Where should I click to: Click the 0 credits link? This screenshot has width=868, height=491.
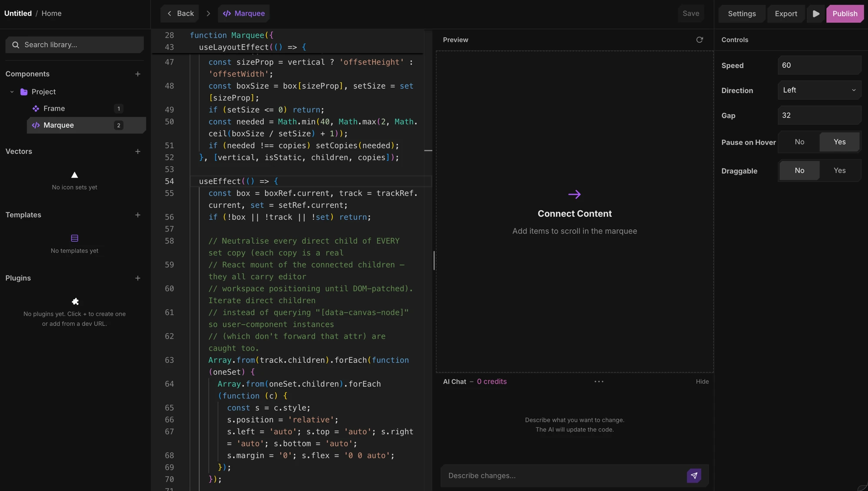coord(492,382)
